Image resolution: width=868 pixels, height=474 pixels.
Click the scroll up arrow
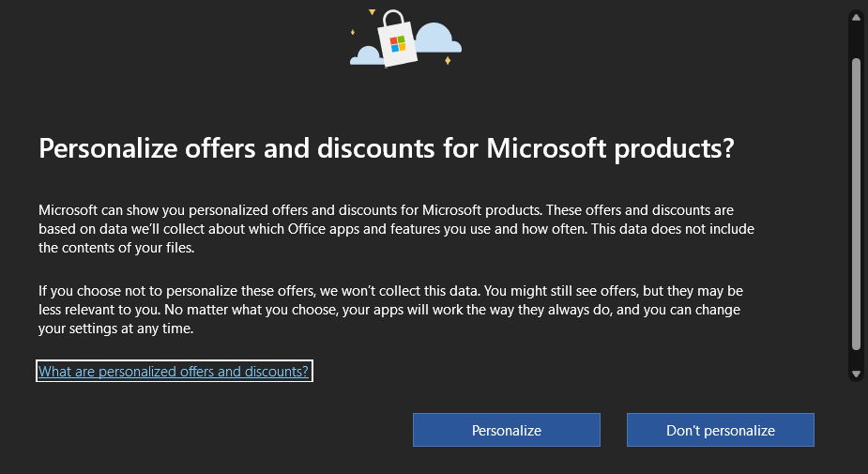click(x=857, y=17)
